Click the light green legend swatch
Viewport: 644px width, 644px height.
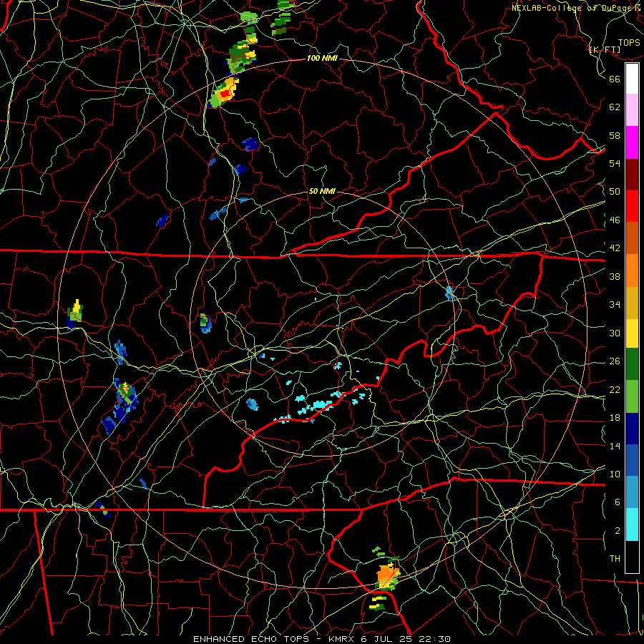[x=632, y=396]
